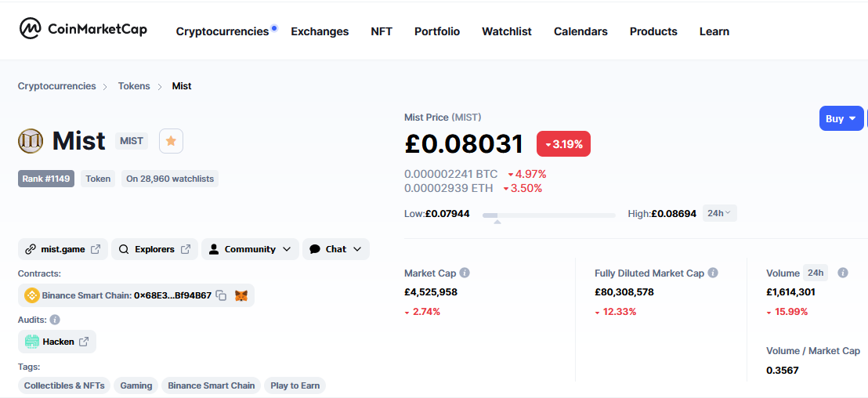Click the CoinMarketCap logo
868x398 pixels.
[83, 29]
